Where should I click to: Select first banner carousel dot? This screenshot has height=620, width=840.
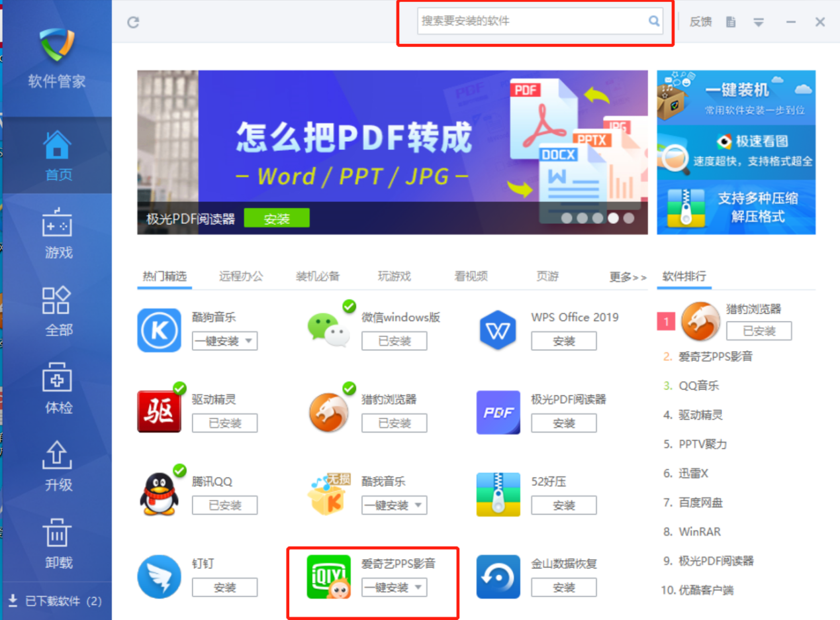click(567, 218)
